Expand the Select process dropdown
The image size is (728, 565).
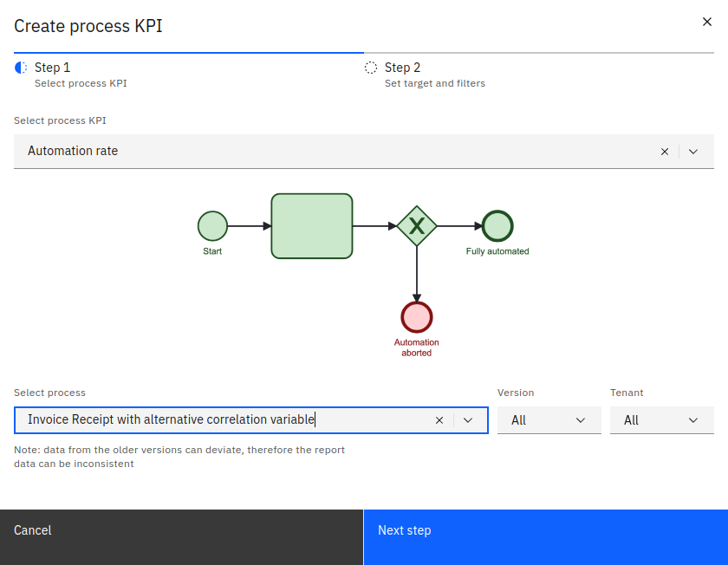click(469, 419)
